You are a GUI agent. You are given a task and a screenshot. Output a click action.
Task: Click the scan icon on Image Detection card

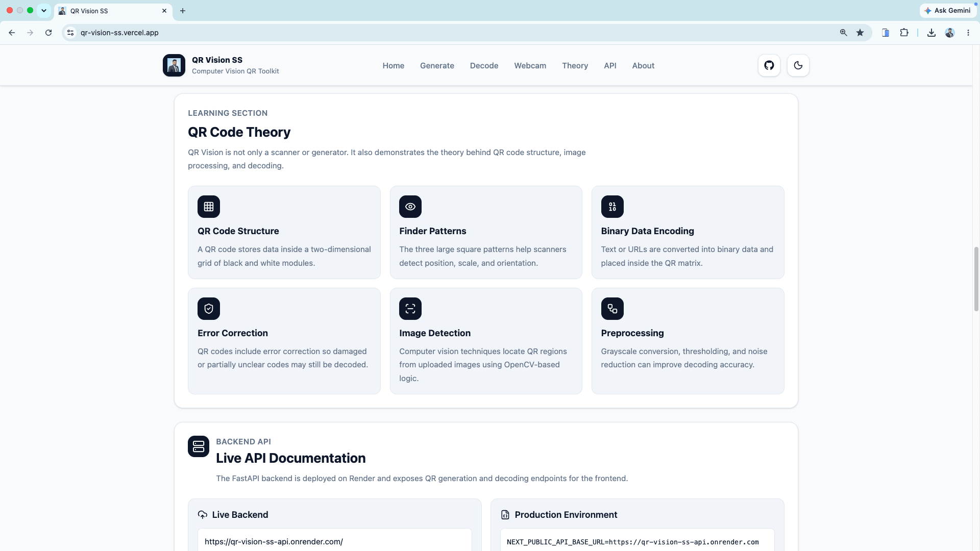[x=410, y=309]
